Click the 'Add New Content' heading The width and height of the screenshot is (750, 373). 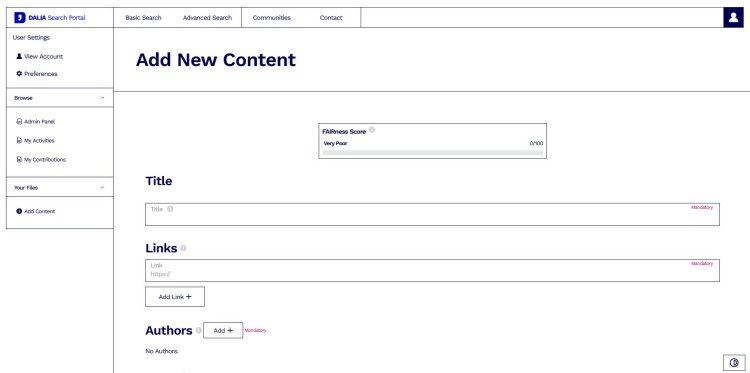216,60
